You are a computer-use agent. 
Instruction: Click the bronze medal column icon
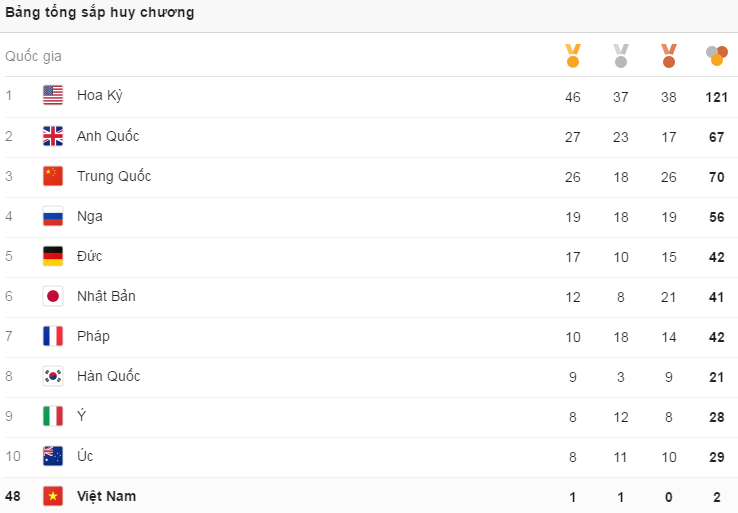[669, 56]
